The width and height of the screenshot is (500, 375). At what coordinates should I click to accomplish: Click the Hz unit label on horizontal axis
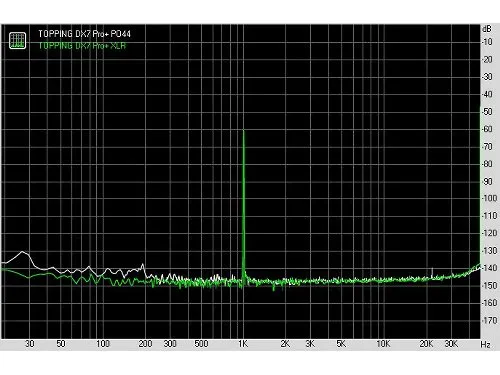click(485, 344)
